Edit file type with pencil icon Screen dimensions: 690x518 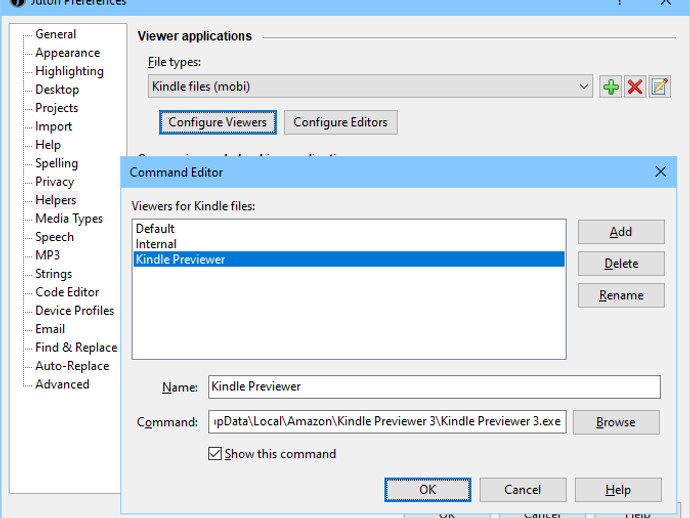click(x=659, y=87)
